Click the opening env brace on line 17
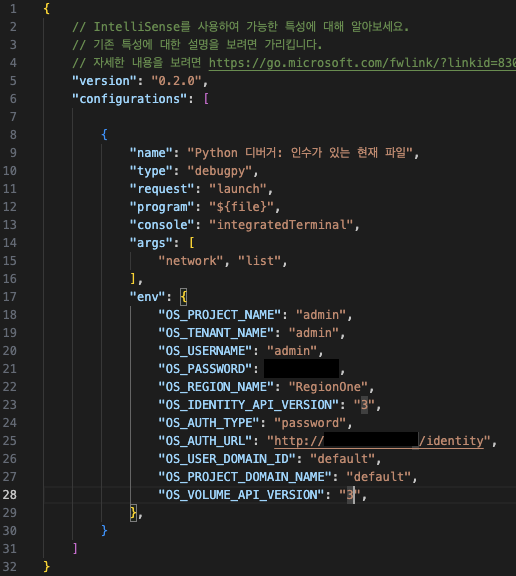Viewport: 516px width, 576px height. point(184,297)
